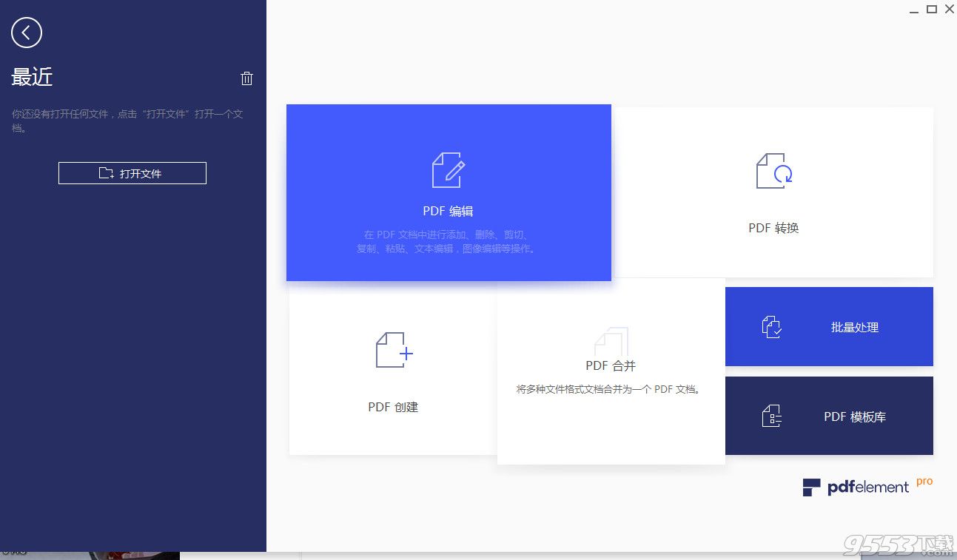Click the 将多种文件格式文档合并 description
Viewport: 957px width, 560px height.
(608, 388)
